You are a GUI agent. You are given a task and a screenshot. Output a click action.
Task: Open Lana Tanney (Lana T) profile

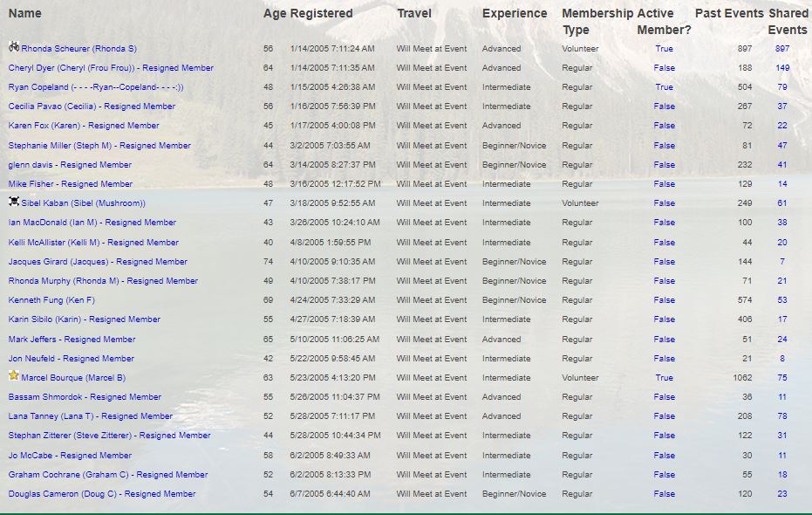click(91, 416)
